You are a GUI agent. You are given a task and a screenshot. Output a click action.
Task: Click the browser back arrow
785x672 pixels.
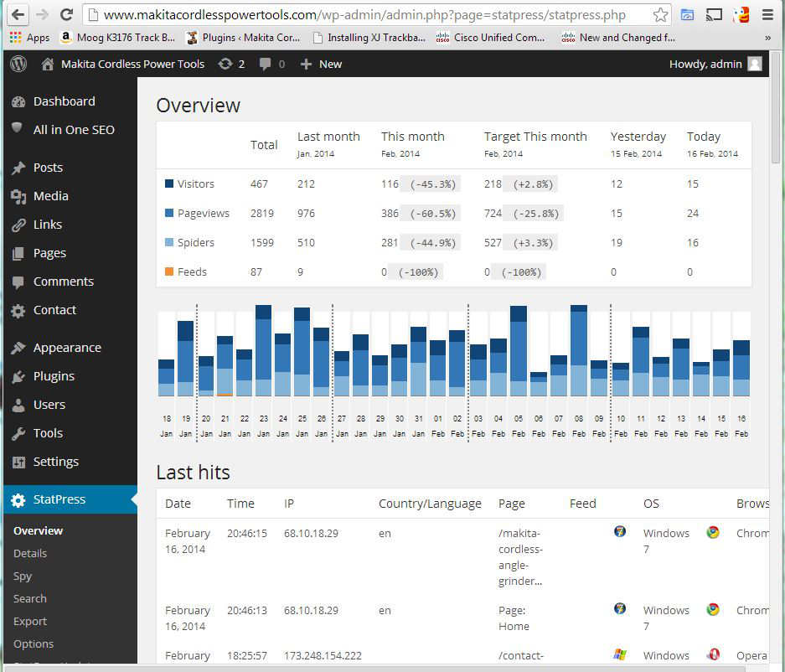tap(18, 14)
